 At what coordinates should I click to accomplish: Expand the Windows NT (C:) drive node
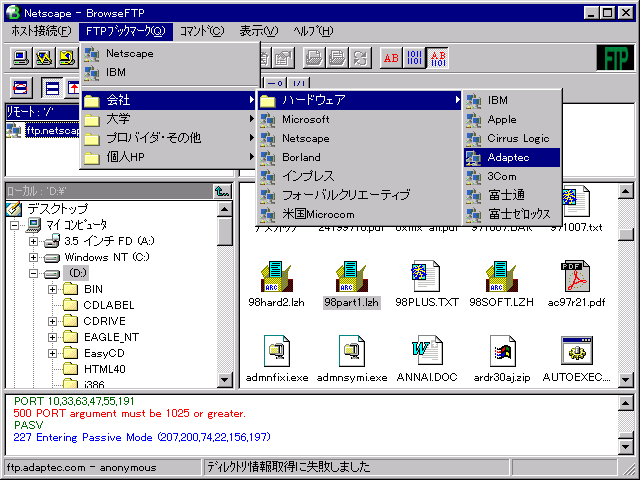pyautogui.click(x=33, y=258)
